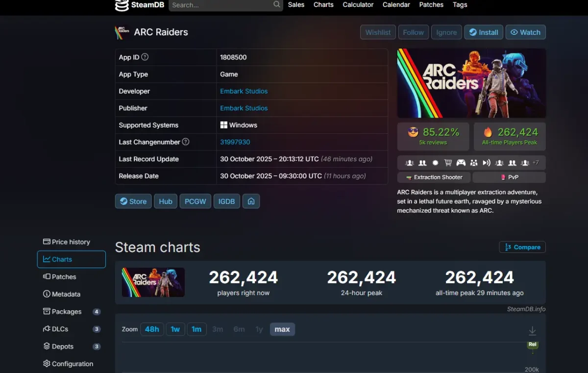Open Calculator from the top navigation
The image size is (588, 373).
358,4
